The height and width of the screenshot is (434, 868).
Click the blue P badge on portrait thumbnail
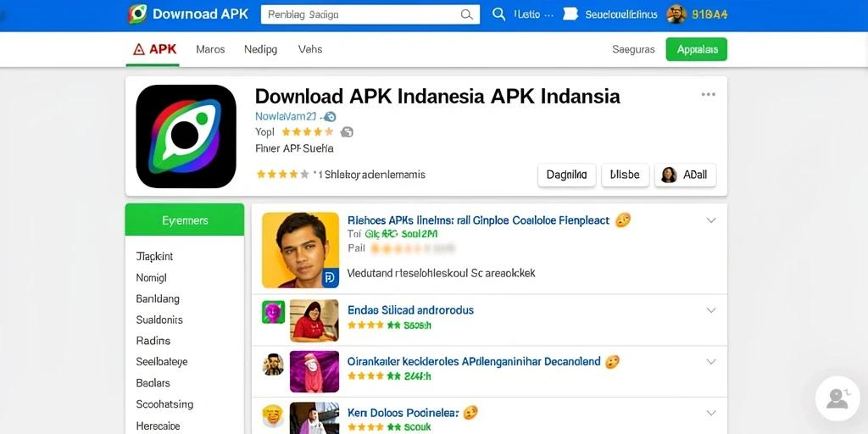coord(330,278)
